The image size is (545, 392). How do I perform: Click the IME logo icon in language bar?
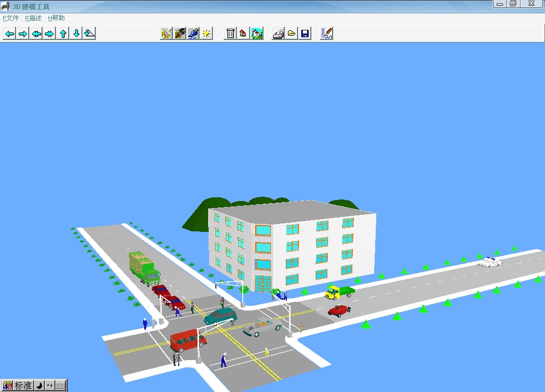click(7, 386)
